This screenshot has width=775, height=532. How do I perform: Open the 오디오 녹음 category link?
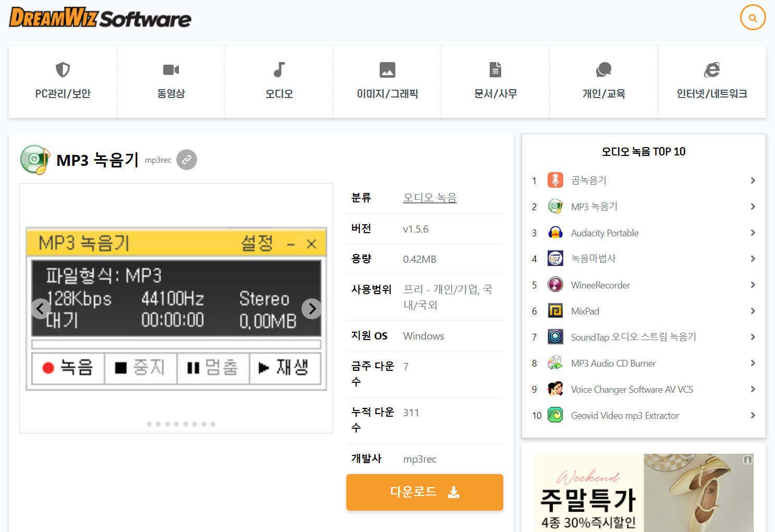[x=430, y=198]
